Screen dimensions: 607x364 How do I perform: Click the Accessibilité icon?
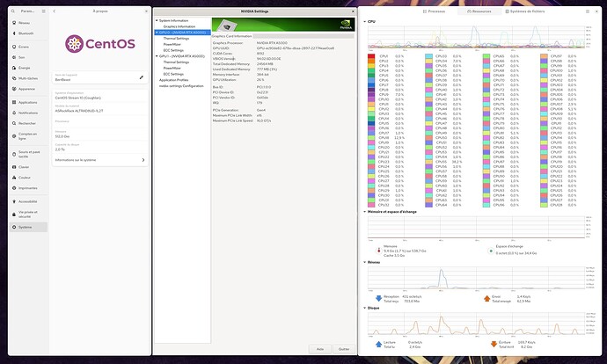(14, 201)
